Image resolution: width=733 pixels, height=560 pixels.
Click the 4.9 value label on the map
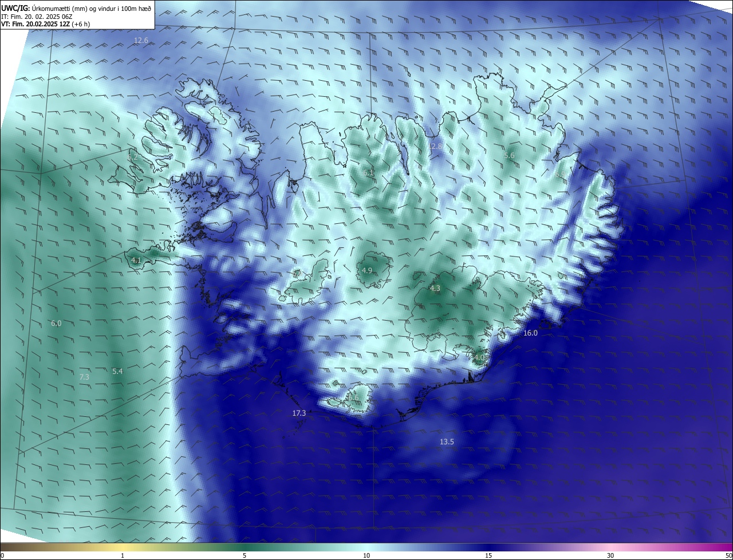[x=367, y=270]
